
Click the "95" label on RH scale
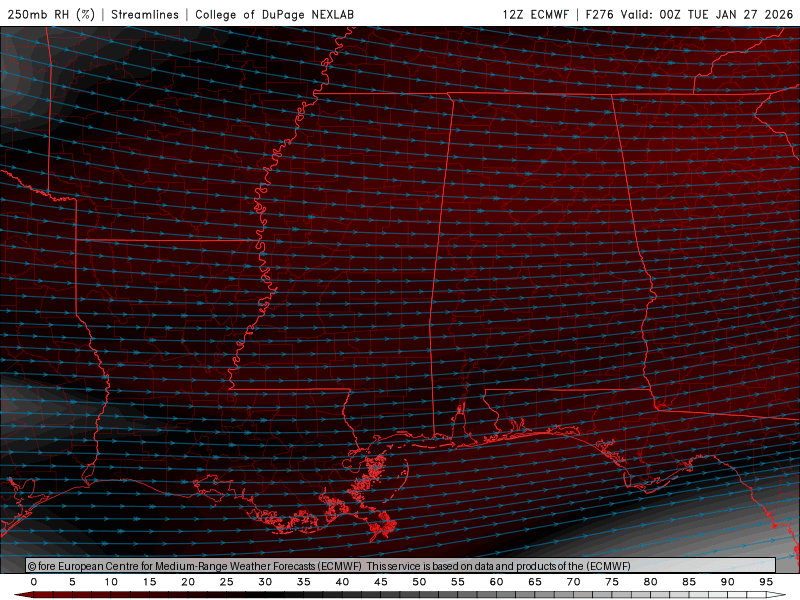pyautogui.click(x=766, y=582)
